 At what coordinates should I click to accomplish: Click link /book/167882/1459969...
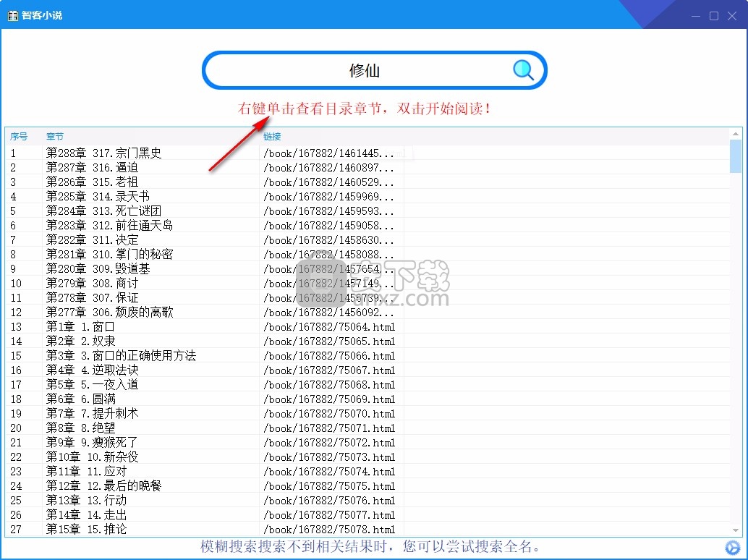click(x=328, y=197)
